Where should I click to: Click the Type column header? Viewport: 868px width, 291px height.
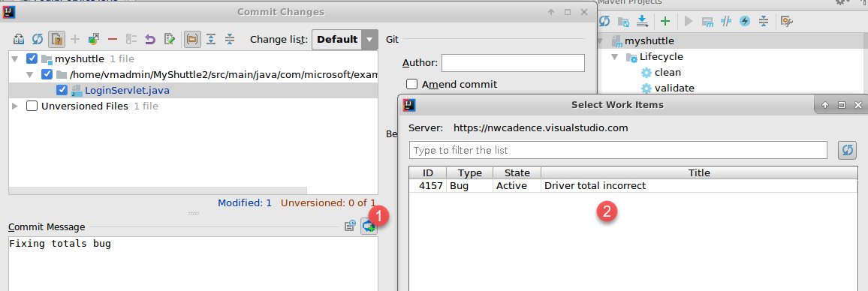[469, 173]
